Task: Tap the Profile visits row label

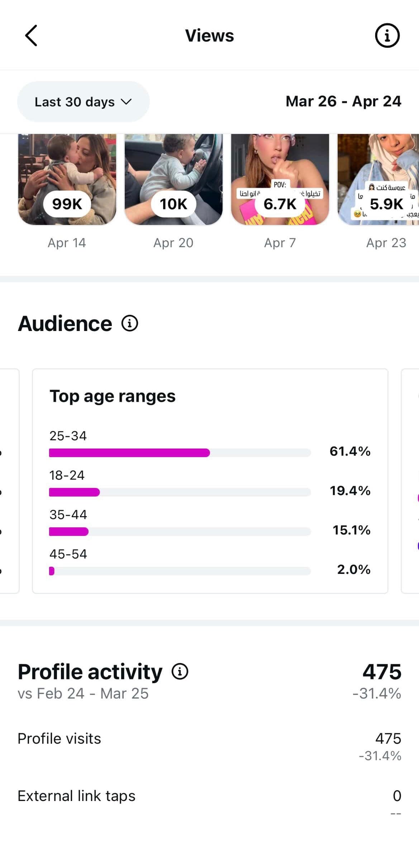Action: tap(59, 739)
